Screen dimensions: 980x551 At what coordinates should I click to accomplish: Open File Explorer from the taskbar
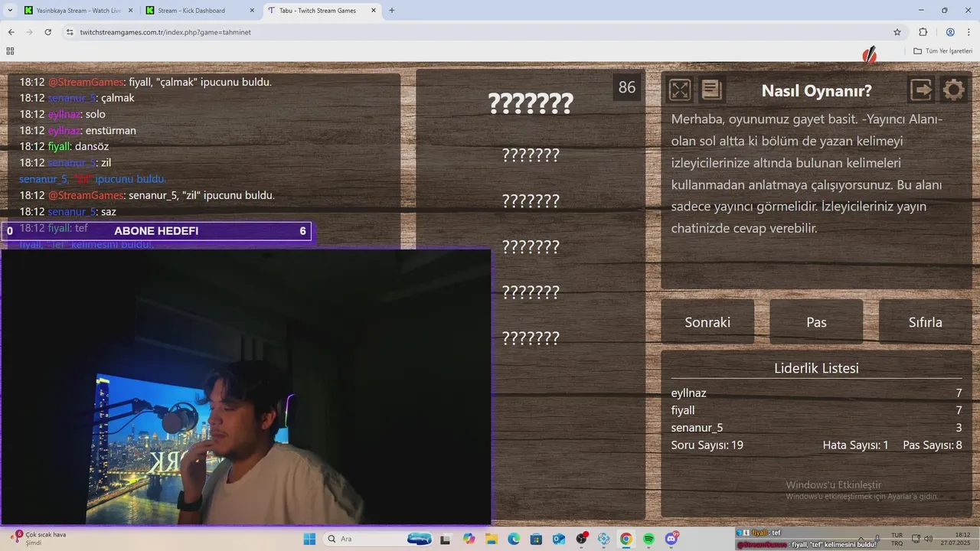pos(492,539)
